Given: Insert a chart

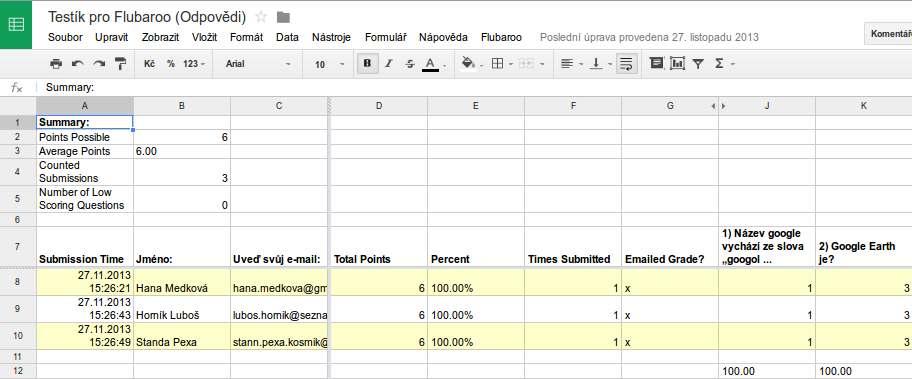Looking at the screenshot, I should (x=678, y=63).
